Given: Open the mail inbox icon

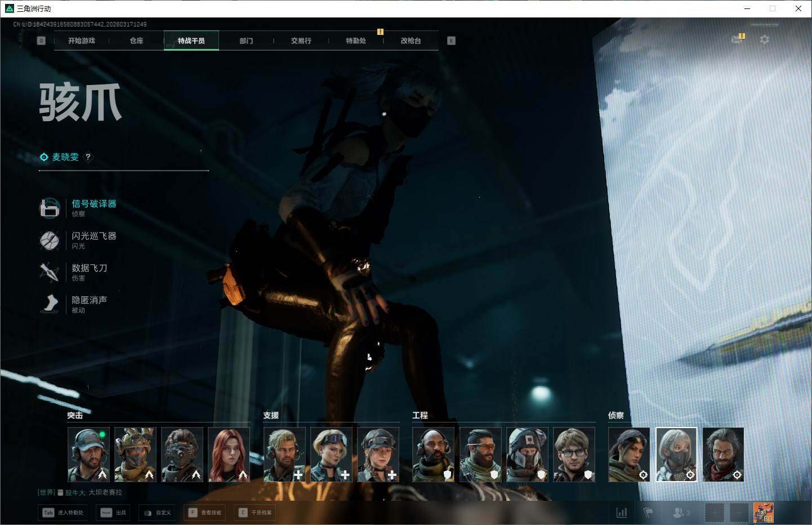Looking at the screenshot, I should [737, 40].
